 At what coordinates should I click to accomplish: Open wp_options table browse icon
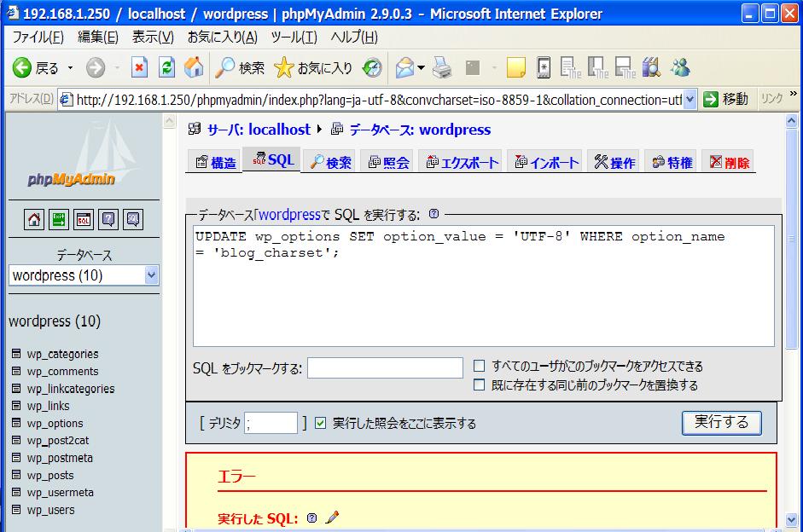click(16, 423)
